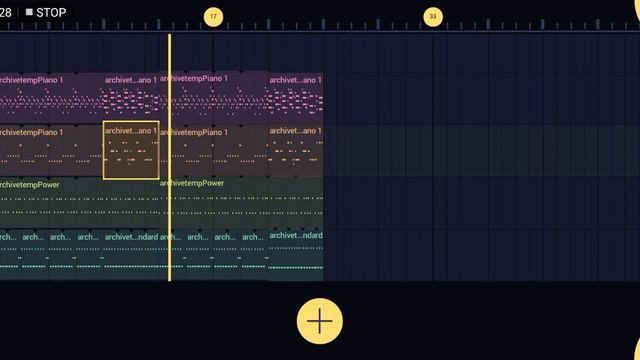Select the orange archivetempPiano 1 clip under the playhead
This screenshot has height=360, width=640.
pos(214,151)
